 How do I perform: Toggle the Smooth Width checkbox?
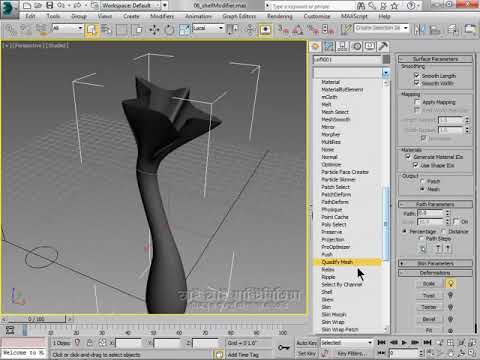tap(417, 83)
